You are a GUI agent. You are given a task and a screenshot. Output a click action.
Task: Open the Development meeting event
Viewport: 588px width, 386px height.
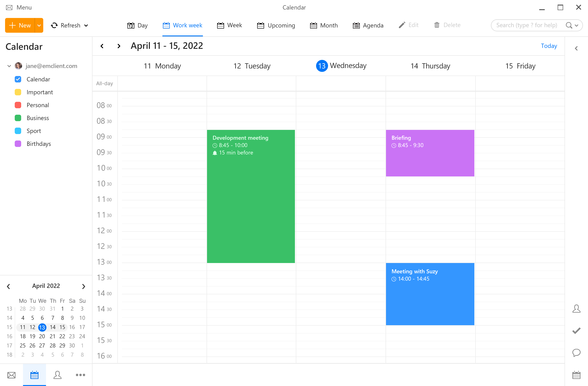[251, 195]
